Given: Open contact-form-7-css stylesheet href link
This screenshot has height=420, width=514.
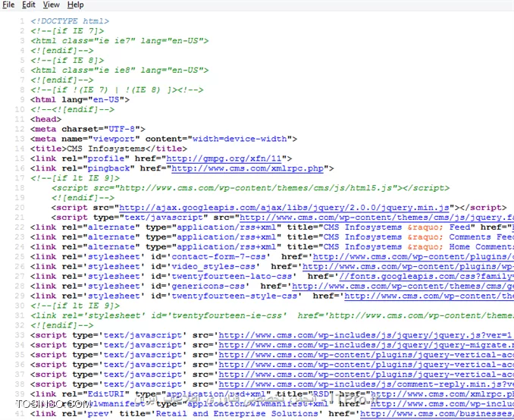Looking at the screenshot, I should click(x=413, y=257).
